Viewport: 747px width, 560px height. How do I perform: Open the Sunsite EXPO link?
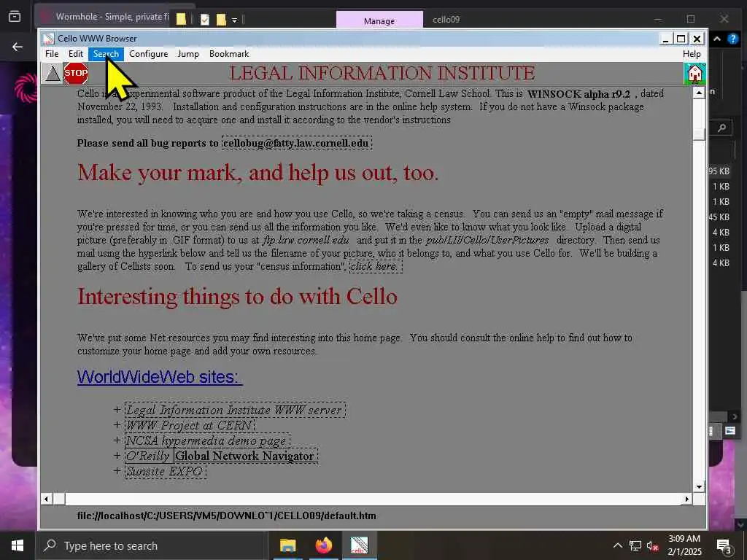(x=166, y=471)
